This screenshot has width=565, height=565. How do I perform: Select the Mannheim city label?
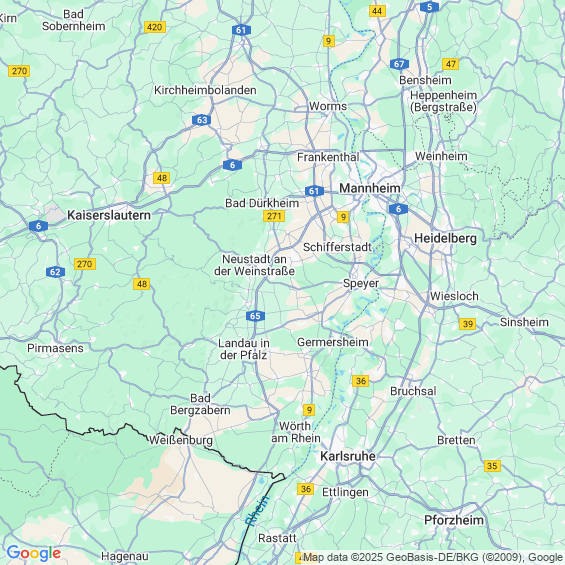pyautogui.click(x=370, y=188)
